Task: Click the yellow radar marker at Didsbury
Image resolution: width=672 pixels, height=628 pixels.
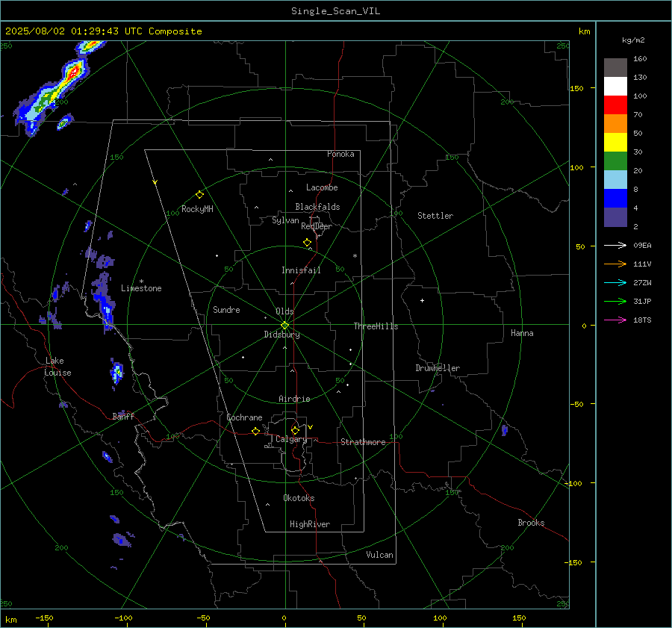Action: pos(285,326)
